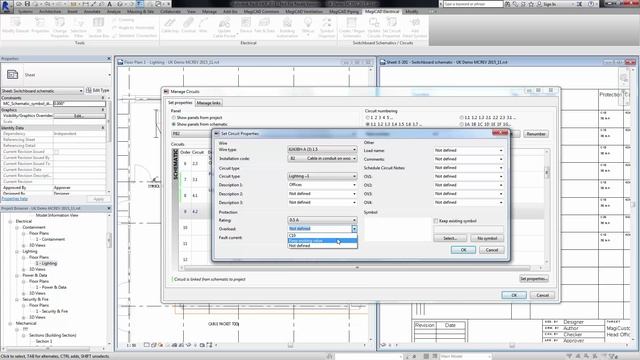Click the Properties ribbon tool
The width and height of the screenshot is (640, 360).
coord(40,25)
